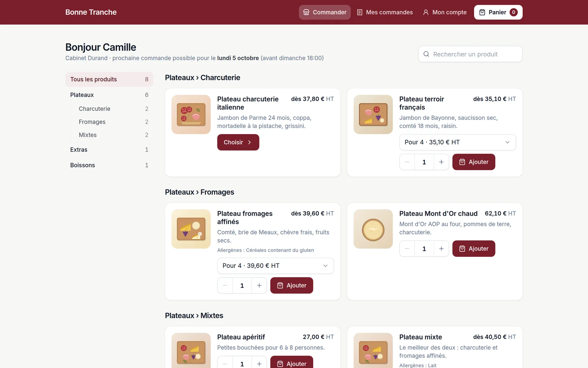The width and height of the screenshot is (588, 368).
Task: Decrease quantity for Plateau Mont d'Or chaud
Action: [407, 249]
